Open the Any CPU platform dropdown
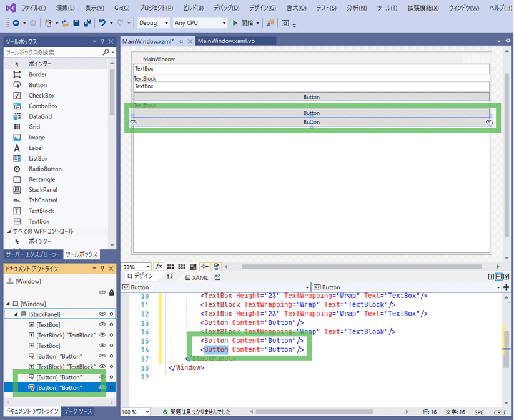 click(x=199, y=23)
